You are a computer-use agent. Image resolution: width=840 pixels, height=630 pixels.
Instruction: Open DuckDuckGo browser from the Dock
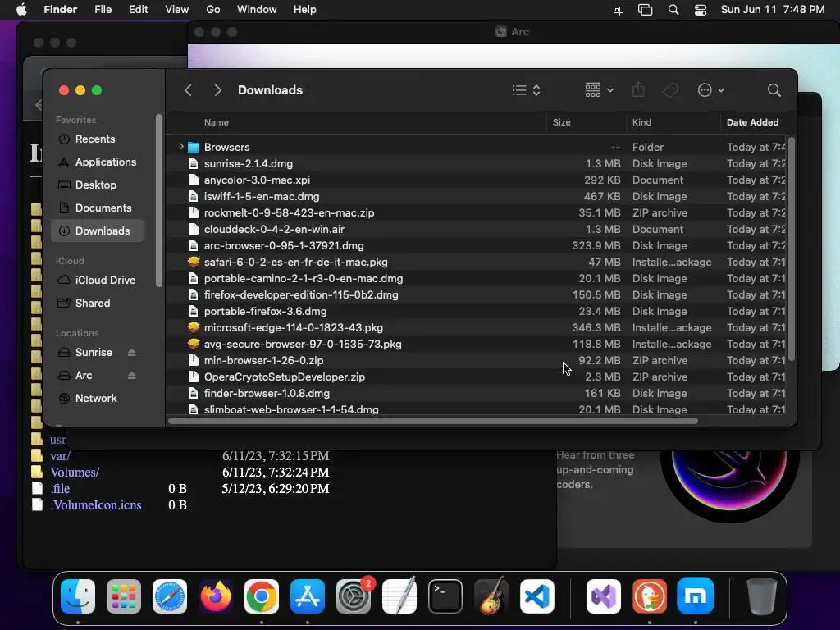click(x=650, y=596)
